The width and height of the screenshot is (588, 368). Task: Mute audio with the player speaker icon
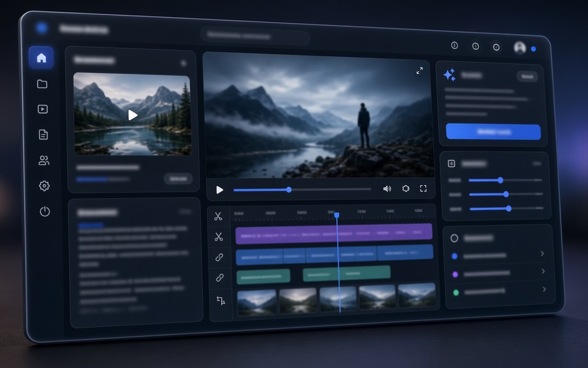click(x=387, y=189)
